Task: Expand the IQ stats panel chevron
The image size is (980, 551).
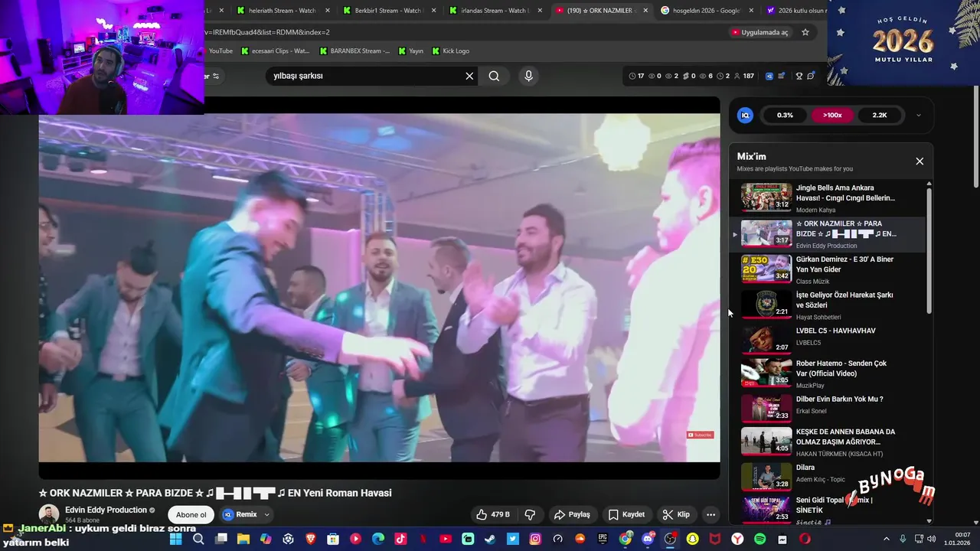Action: 919,116
